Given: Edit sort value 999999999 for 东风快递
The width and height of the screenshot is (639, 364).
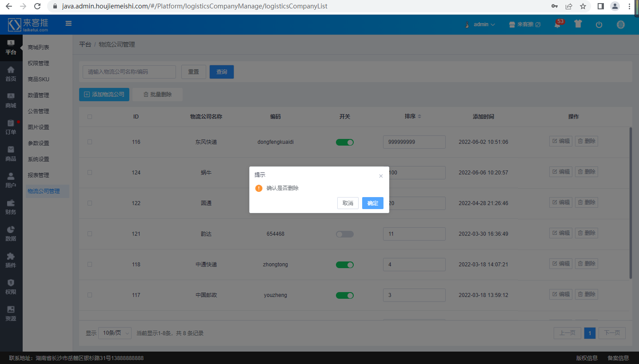Looking at the screenshot, I should [414, 142].
